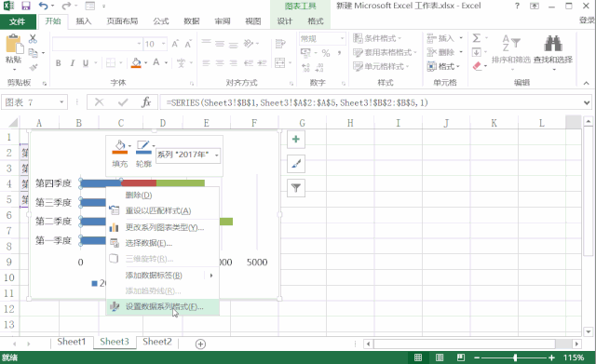This screenshot has width=596, height=364.
Task: Toggle bold formatting
Action: [58, 63]
